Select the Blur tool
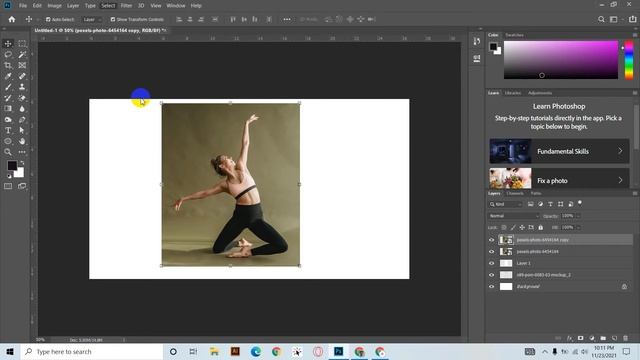Viewport: 640px width, 360px height. (x=22, y=109)
